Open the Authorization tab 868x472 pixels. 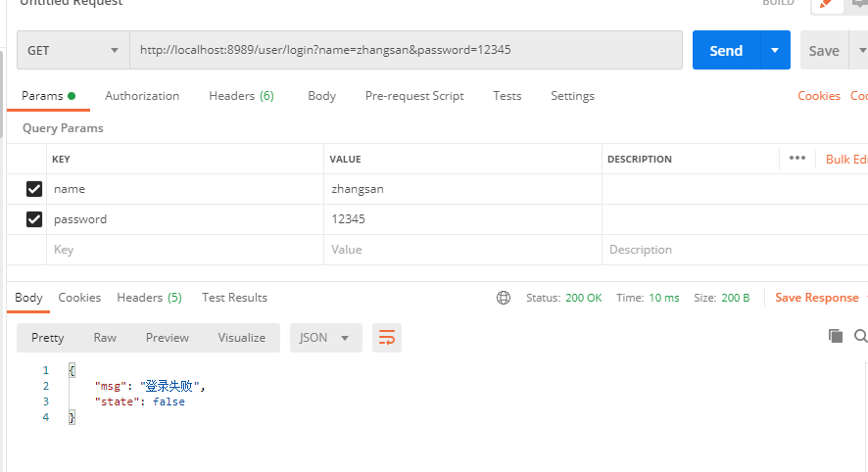pyautogui.click(x=142, y=96)
